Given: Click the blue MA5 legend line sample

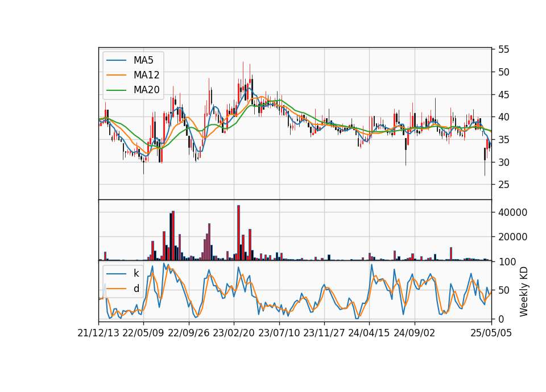Looking at the screenshot, I should point(116,61).
